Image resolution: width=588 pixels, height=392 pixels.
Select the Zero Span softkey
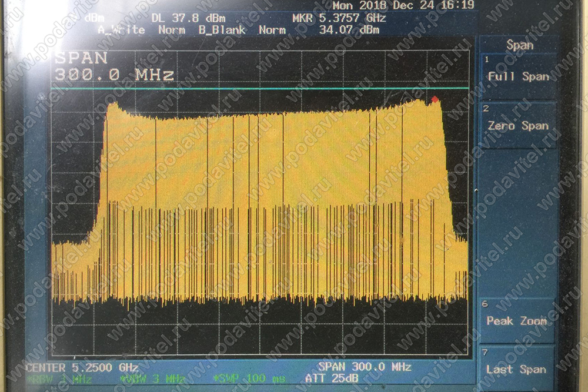point(517,125)
